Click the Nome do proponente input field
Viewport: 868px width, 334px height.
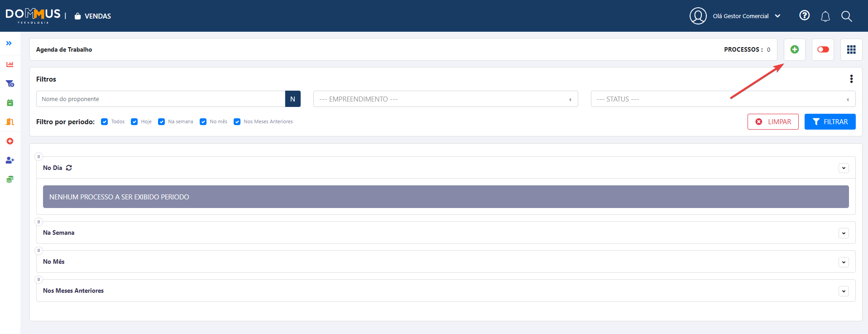pyautogui.click(x=161, y=99)
